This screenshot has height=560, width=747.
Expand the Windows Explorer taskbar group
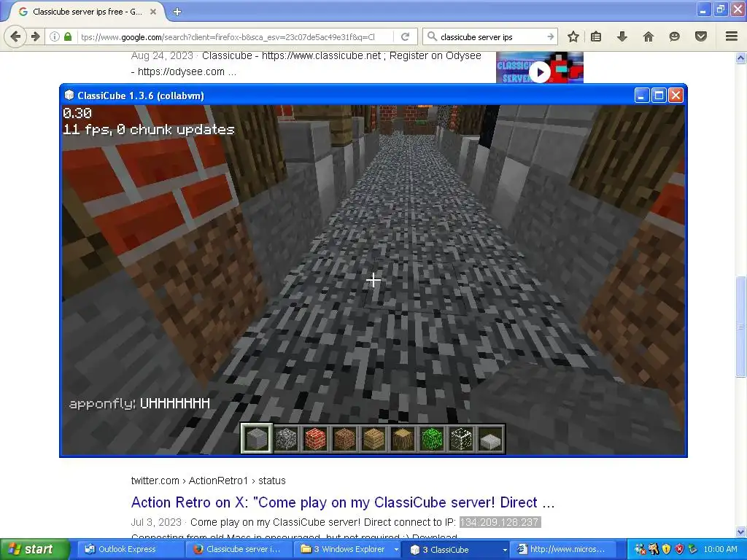pos(349,549)
